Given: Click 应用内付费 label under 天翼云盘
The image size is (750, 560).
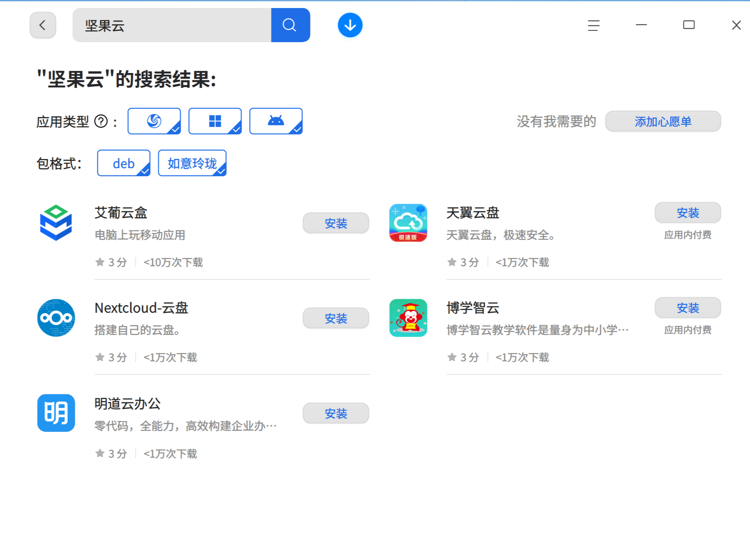Looking at the screenshot, I should pyautogui.click(x=688, y=235).
